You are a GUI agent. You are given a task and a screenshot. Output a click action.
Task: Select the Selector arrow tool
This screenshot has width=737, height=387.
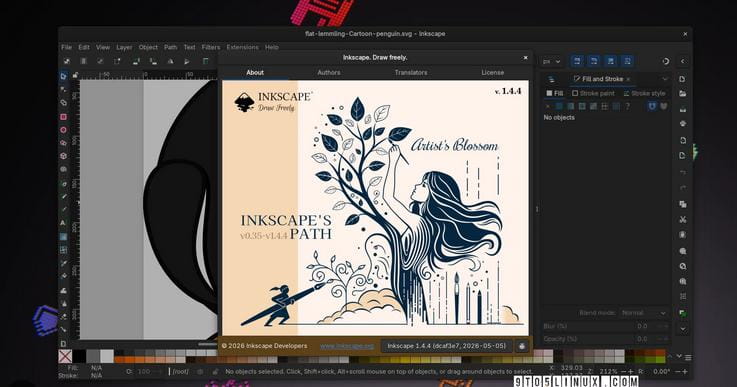click(x=63, y=76)
